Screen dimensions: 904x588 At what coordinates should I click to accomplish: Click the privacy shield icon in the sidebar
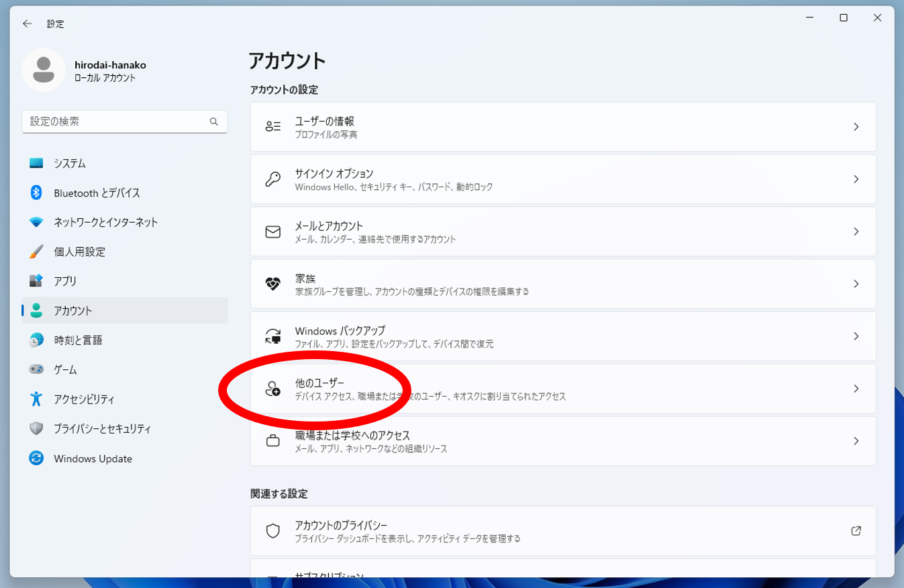[x=36, y=428]
